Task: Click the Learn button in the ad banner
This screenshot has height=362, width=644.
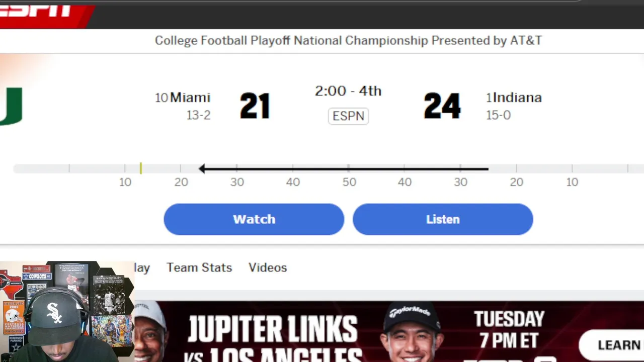Action: coord(616,345)
